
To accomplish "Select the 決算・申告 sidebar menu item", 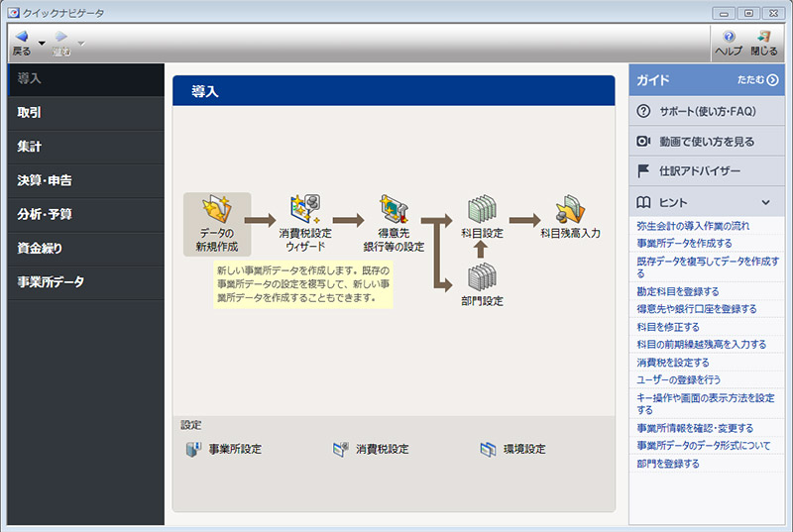I will (86, 181).
